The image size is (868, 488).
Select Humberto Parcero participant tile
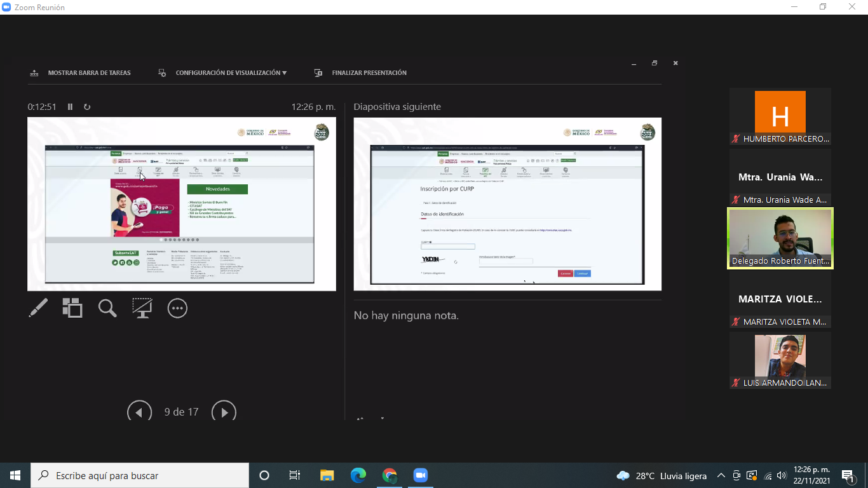[x=780, y=118]
